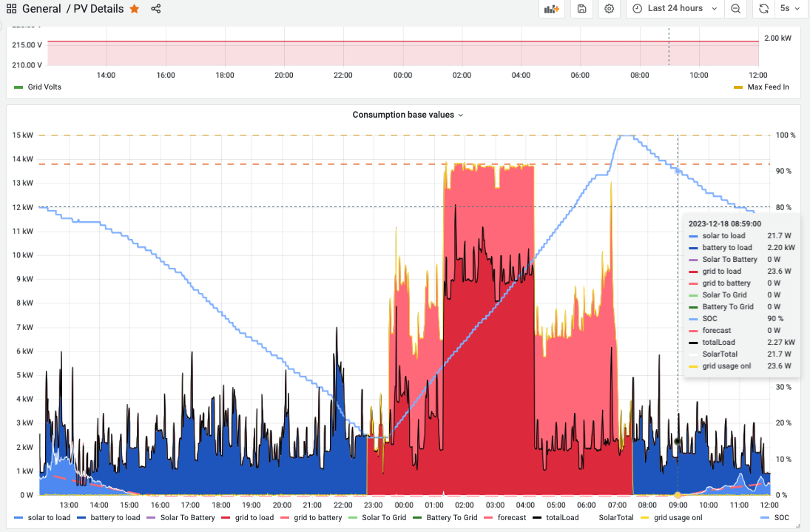Share dashboard via share icon
The height and width of the screenshot is (532, 810).
pos(155,9)
